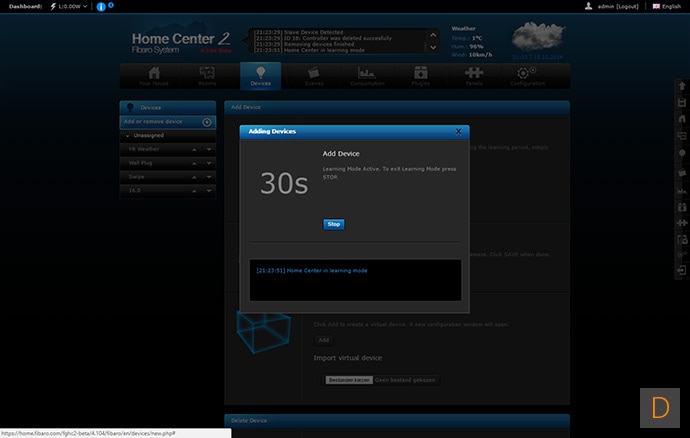Click the scroll-to-top arrow in right sidebar
The height and width of the screenshot is (438, 690).
click(x=682, y=86)
